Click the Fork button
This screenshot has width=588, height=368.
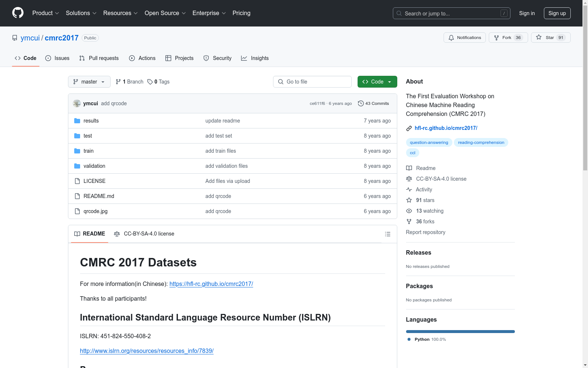508,38
